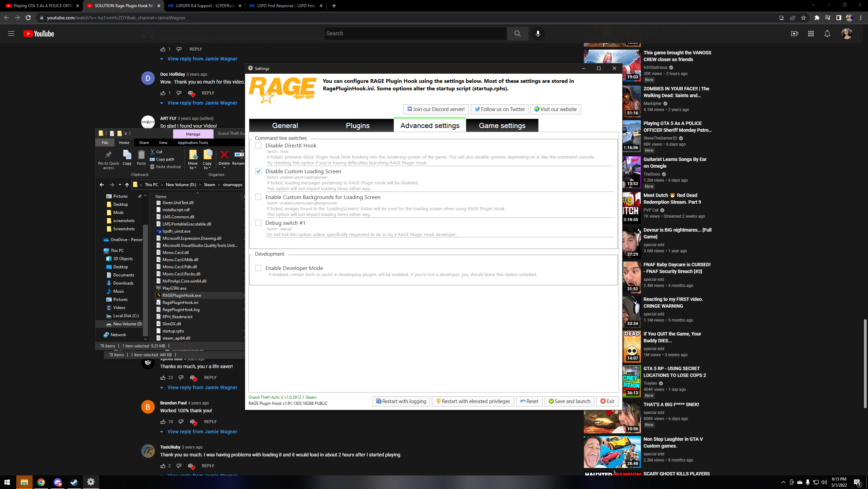
Task: Open YouTube apps grid icon
Action: [811, 34]
